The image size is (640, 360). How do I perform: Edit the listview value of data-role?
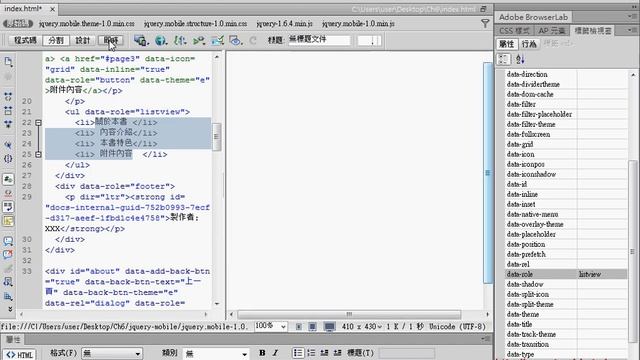(602, 274)
